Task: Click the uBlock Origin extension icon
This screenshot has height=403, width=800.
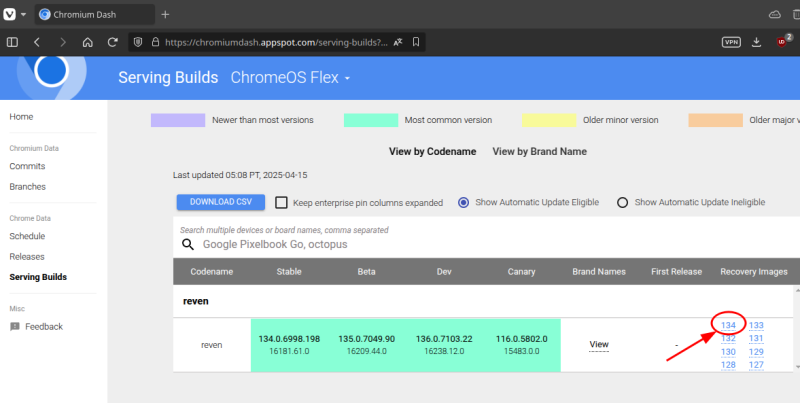Action: click(782, 42)
